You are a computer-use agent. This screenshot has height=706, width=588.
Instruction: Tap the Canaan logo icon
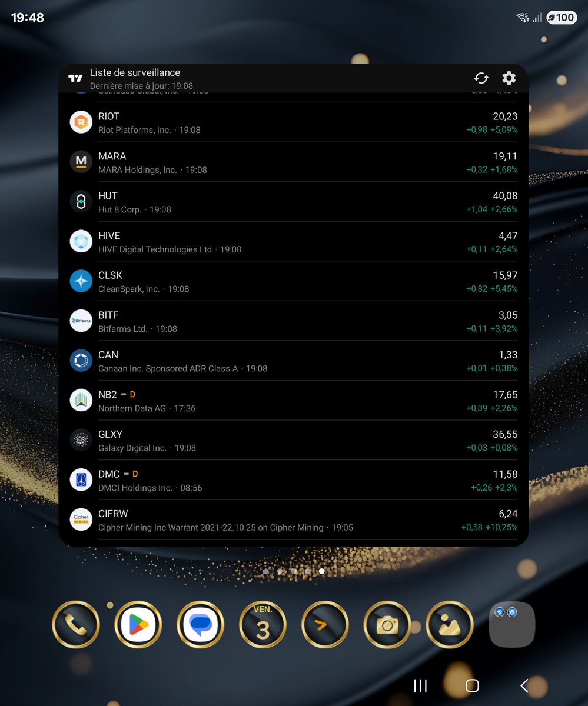[81, 361]
